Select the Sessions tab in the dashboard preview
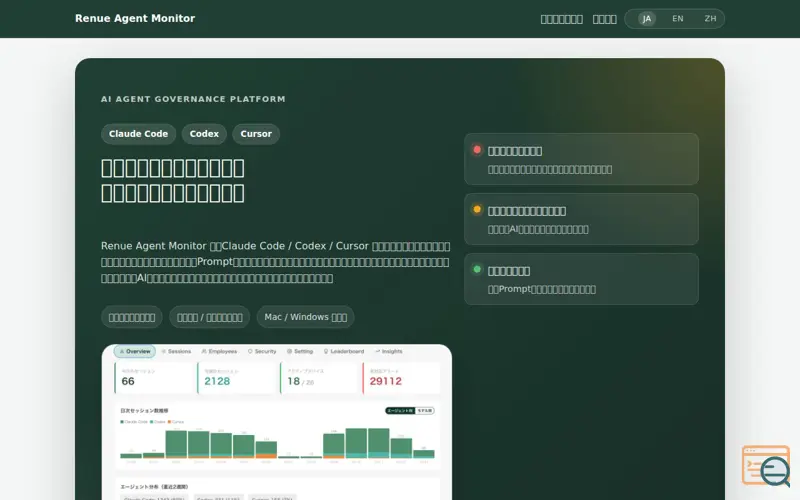The width and height of the screenshot is (800, 500). 176,352
